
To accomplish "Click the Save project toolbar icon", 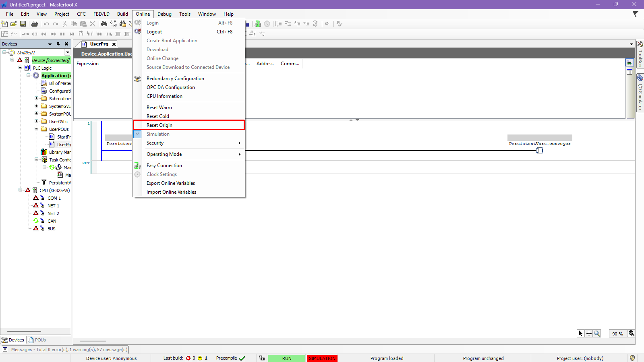I will point(23,24).
